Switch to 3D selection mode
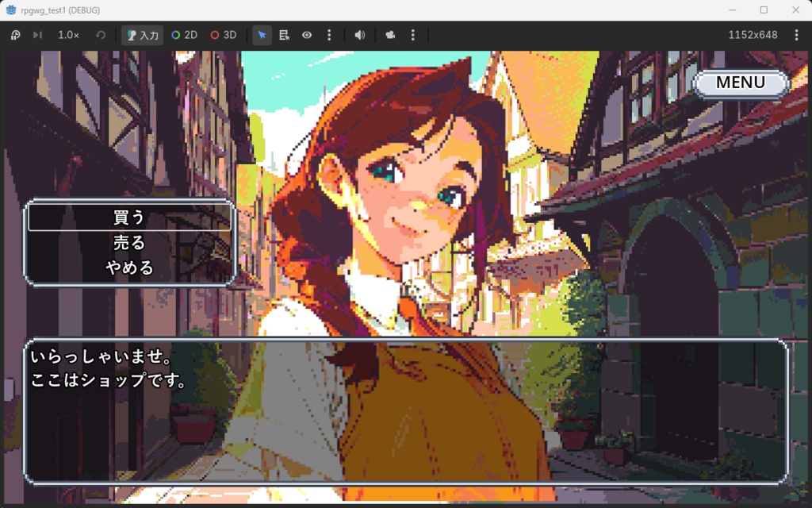This screenshot has width=812, height=508. [x=223, y=35]
